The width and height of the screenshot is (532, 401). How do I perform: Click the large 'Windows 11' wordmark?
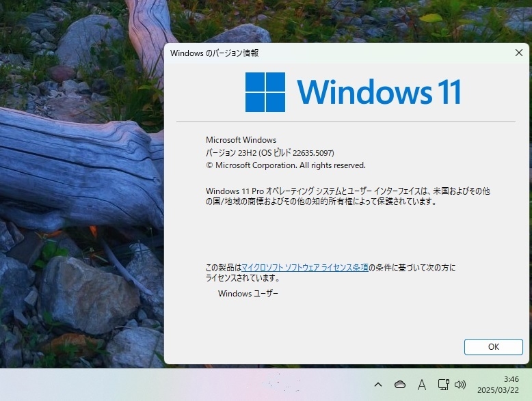tap(379, 92)
